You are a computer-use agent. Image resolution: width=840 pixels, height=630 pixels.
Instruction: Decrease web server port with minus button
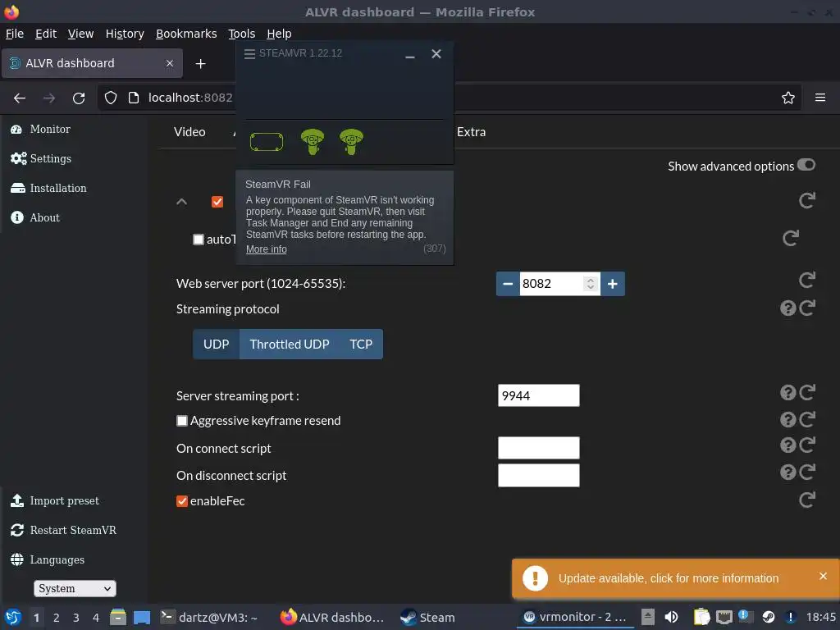pos(508,284)
